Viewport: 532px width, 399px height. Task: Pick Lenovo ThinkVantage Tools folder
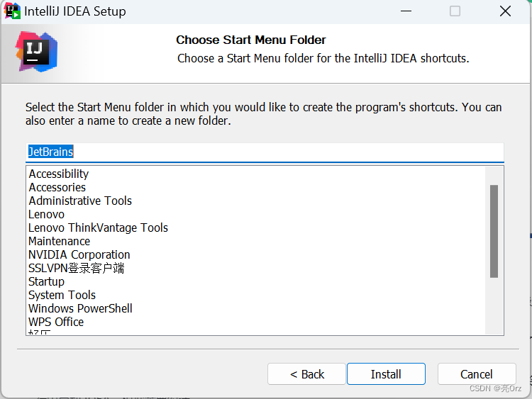[x=98, y=227]
